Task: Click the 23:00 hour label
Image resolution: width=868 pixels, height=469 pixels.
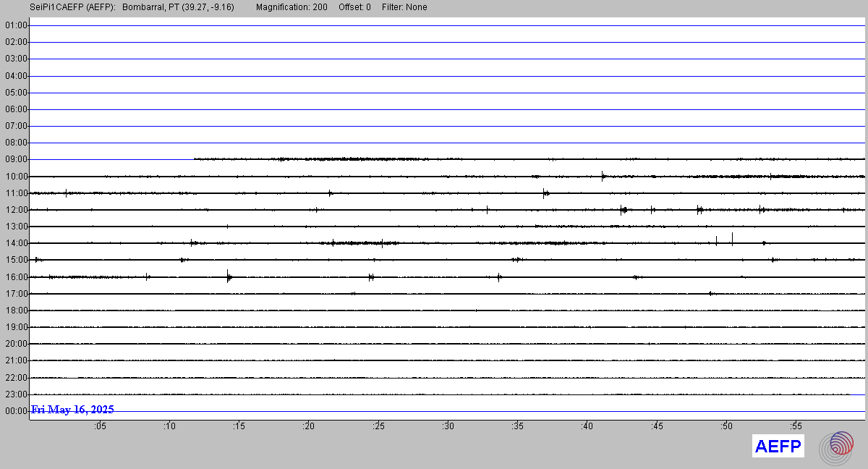Action: (16, 394)
